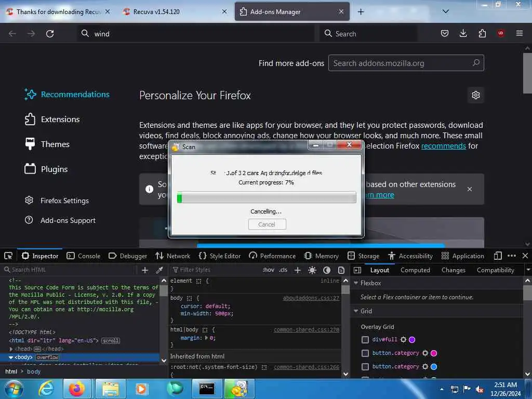Screen dimensions: 532x399
Task: Open the Firefox hamburger menu
Action: click(x=520, y=33)
